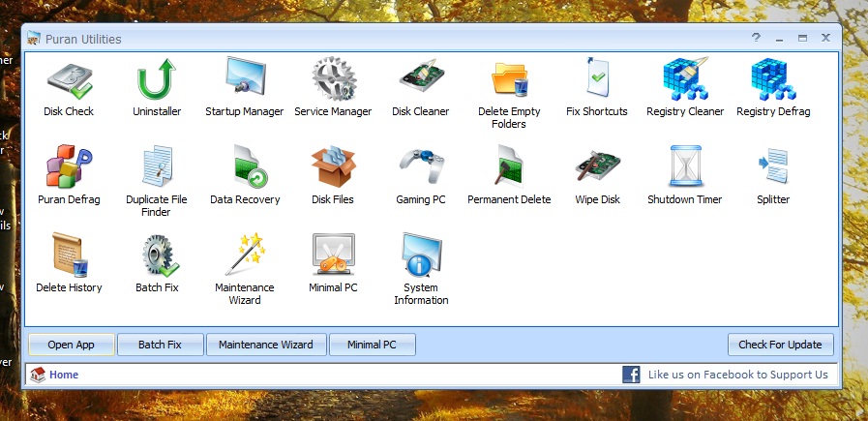Open the Home link
868x421 pixels.
(64, 375)
